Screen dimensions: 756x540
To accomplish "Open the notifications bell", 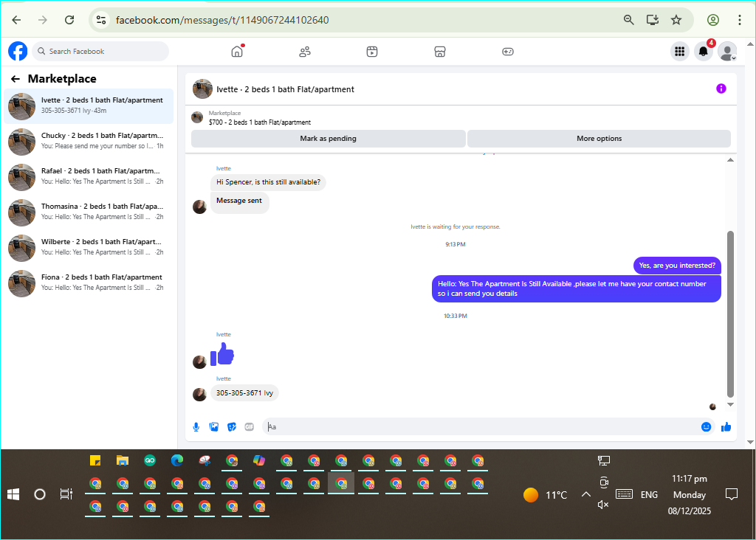I will (x=704, y=51).
